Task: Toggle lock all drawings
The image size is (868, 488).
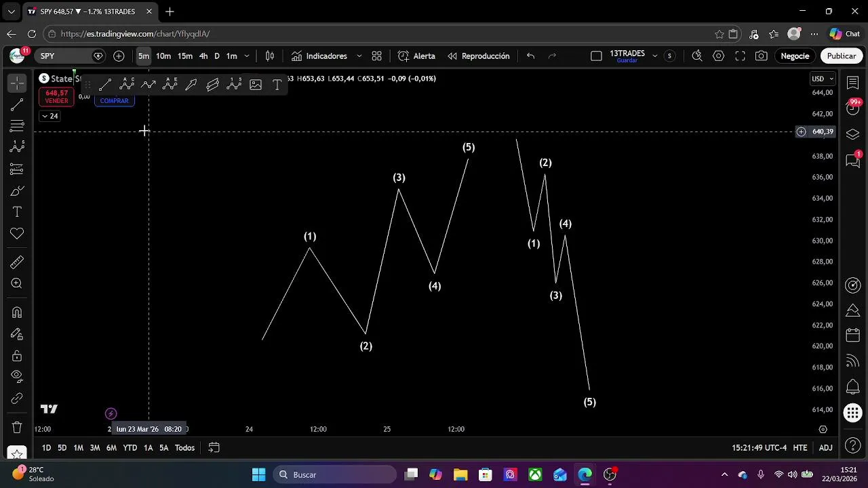Action: [17, 356]
